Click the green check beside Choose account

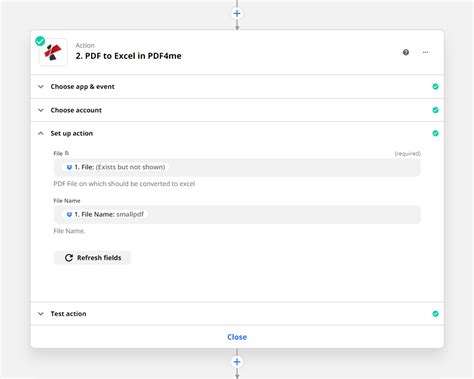tap(435, 110)
